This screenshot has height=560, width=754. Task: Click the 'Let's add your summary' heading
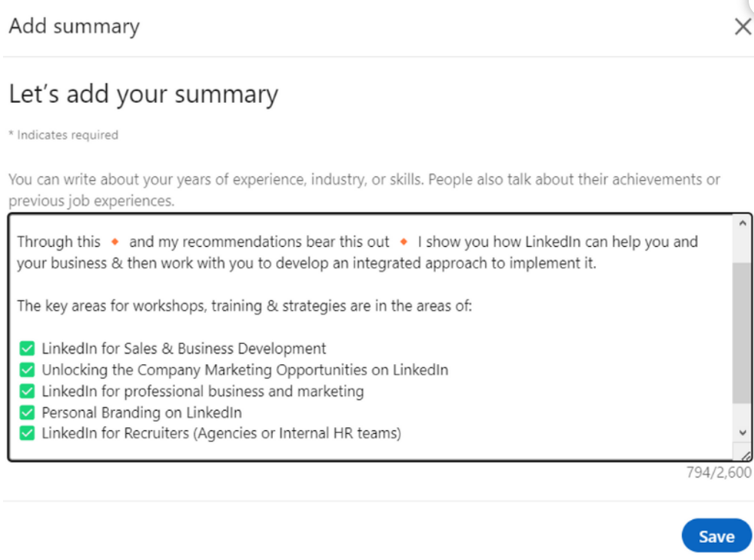[x=143, y=95]
